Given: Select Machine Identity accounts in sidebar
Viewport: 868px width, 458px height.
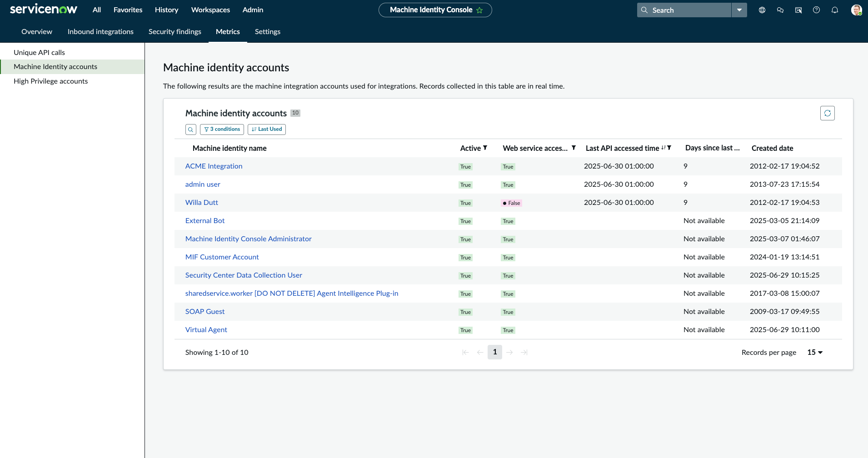Looking at the screenshot, I should click(72, 67).
